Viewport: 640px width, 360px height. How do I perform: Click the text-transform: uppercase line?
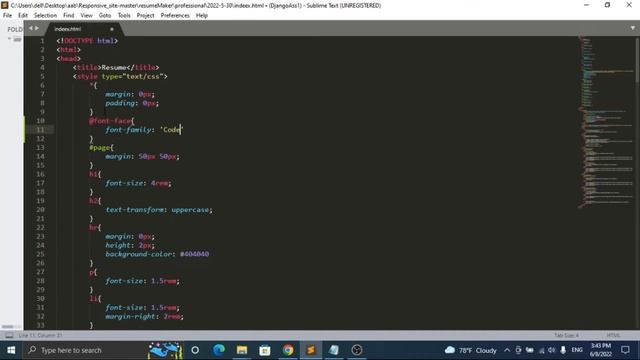(159, 210)
